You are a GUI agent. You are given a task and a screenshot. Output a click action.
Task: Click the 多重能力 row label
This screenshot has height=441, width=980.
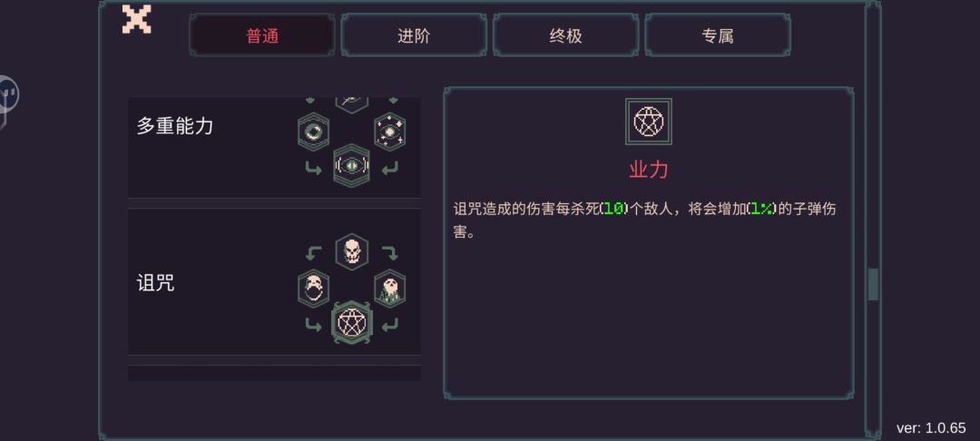175,126
